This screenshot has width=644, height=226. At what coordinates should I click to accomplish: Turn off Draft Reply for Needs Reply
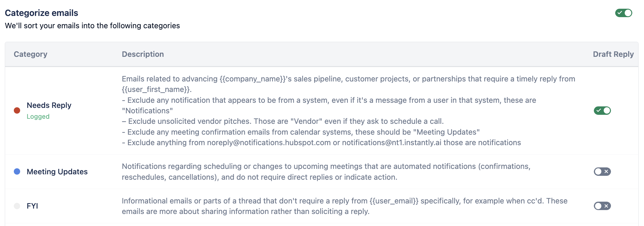point(602,111)
